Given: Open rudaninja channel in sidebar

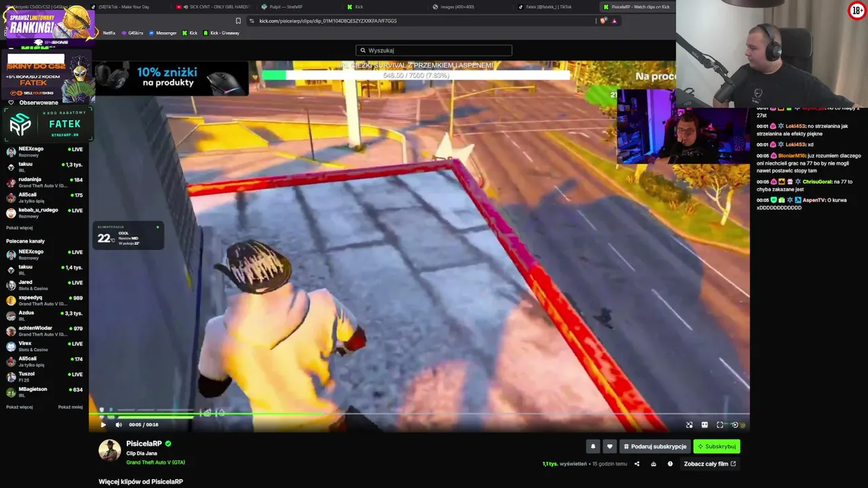Looking at the screenshot, I should pos(45,182).
